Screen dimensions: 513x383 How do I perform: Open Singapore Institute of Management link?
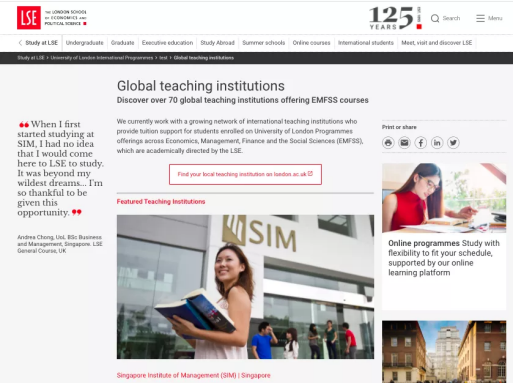pos(193,375)
